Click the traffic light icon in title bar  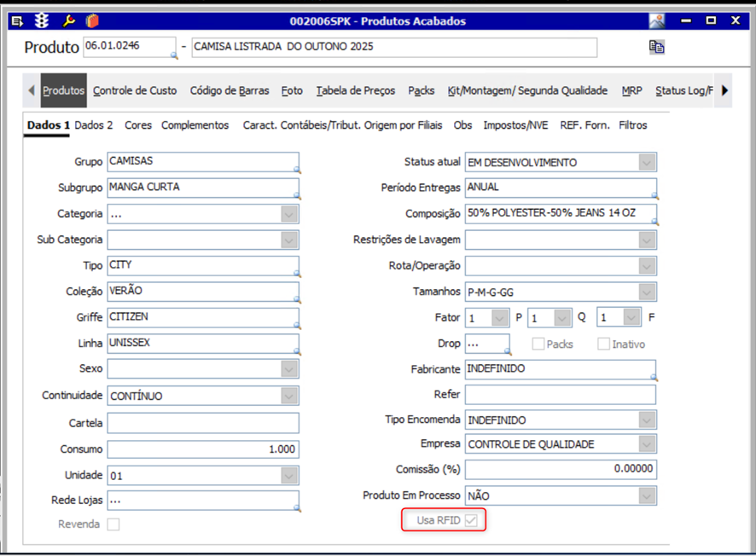click(44, 20)
